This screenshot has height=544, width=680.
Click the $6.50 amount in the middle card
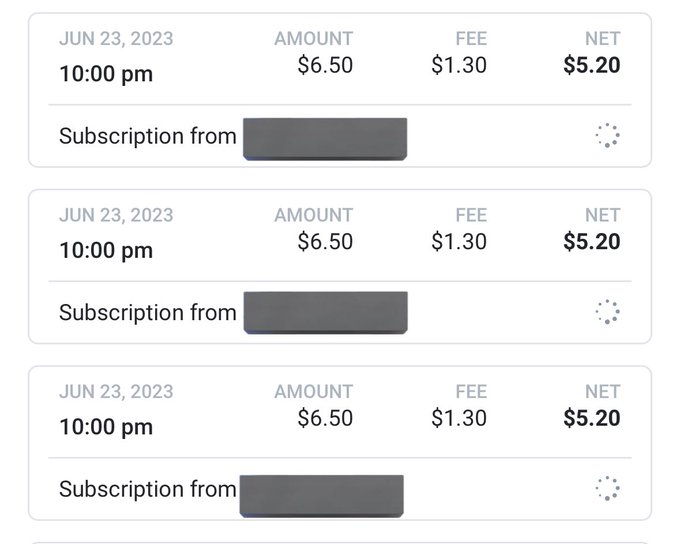pos(325,242)
